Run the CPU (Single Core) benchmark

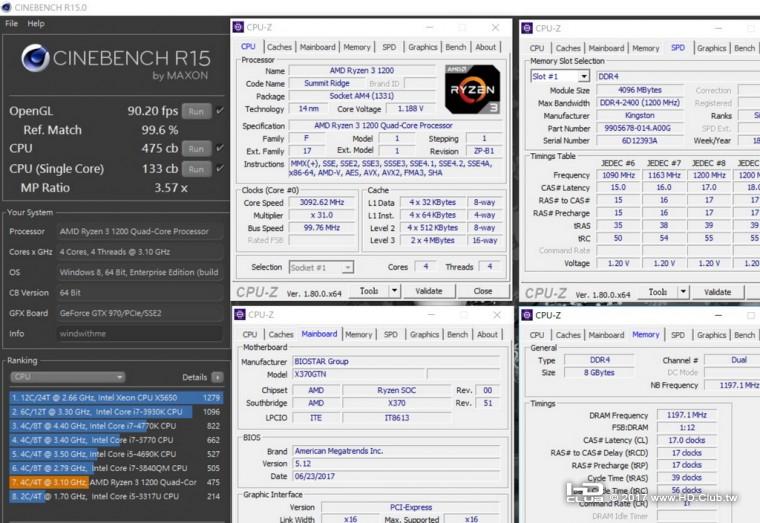pos(196,169)
